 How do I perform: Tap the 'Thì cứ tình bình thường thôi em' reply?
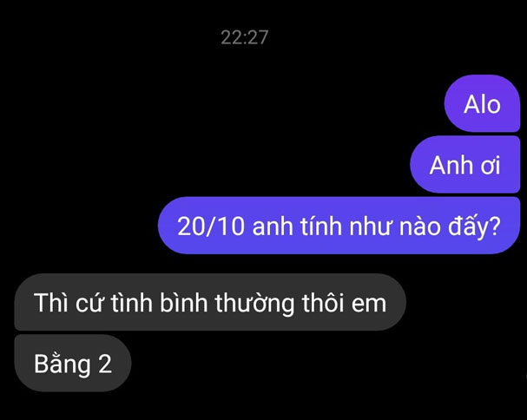coord(210,302)
